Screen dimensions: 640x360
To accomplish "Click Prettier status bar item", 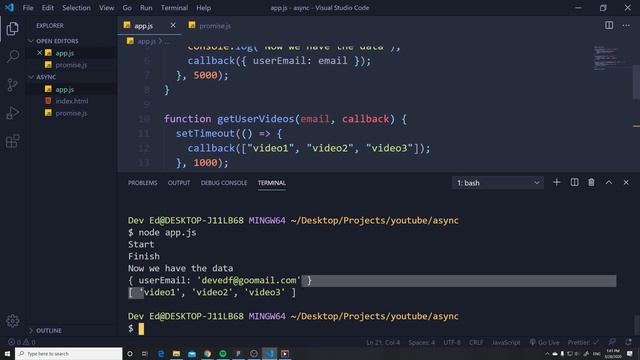I will [x=583, y=342].
